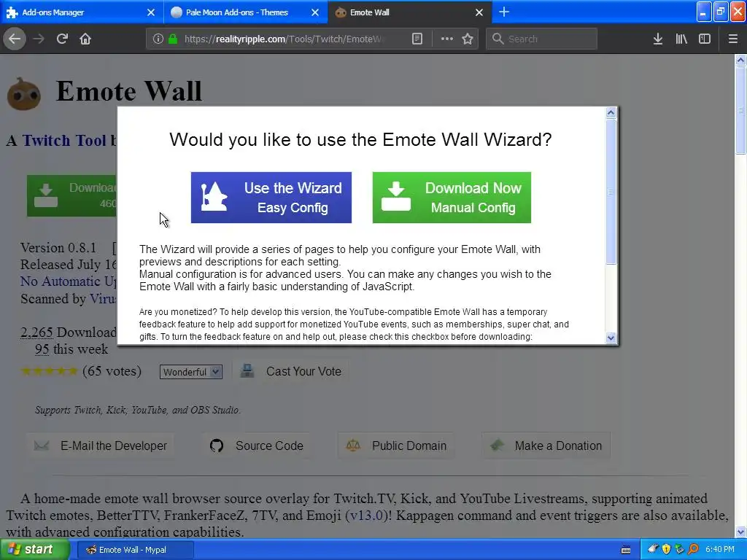Close the Add-ons Manager tab
Screen dimensions: 747x560
click(x=150, y=12)
